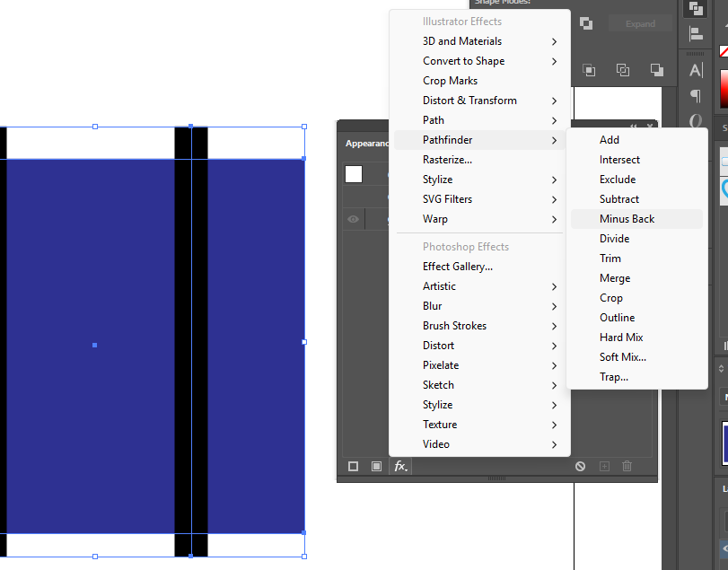Click Add New Fill icon in Appearance panel
This screenshot has height=570, width=728.
pyautogui.click(x=376, y=466)
